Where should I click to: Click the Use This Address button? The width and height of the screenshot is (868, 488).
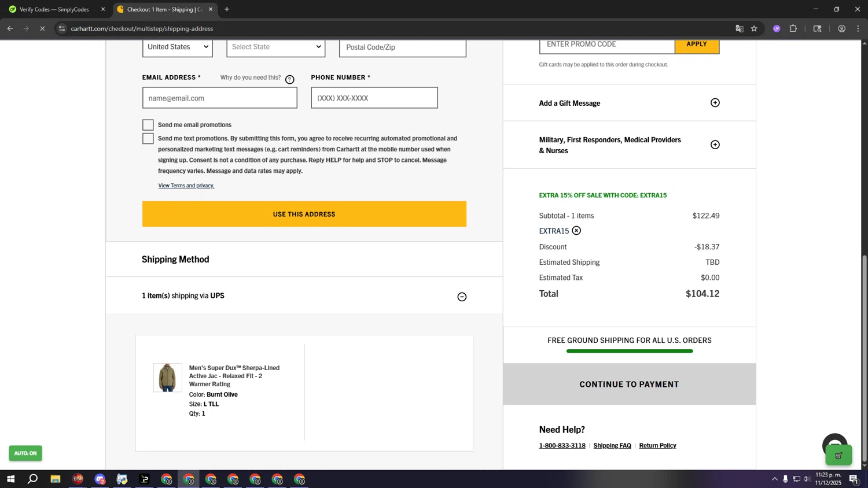[304, 214]
